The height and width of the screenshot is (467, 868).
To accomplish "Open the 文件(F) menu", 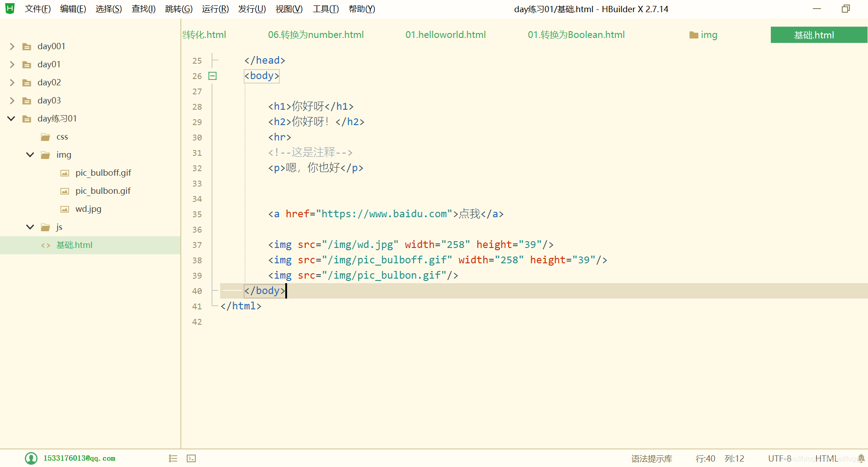I will [x=38, y=9].
